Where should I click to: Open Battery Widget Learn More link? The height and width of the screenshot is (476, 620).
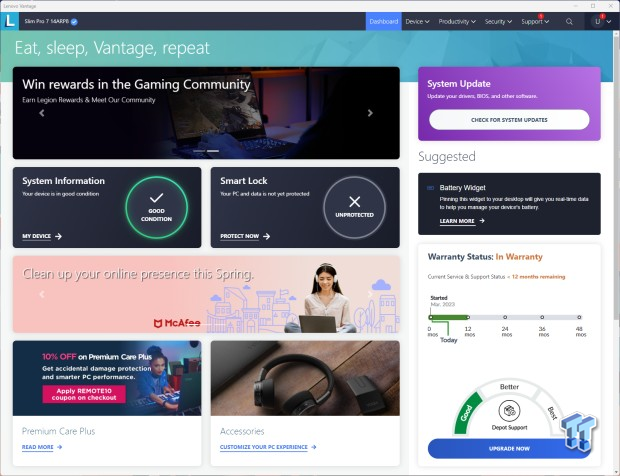[457, 221]
